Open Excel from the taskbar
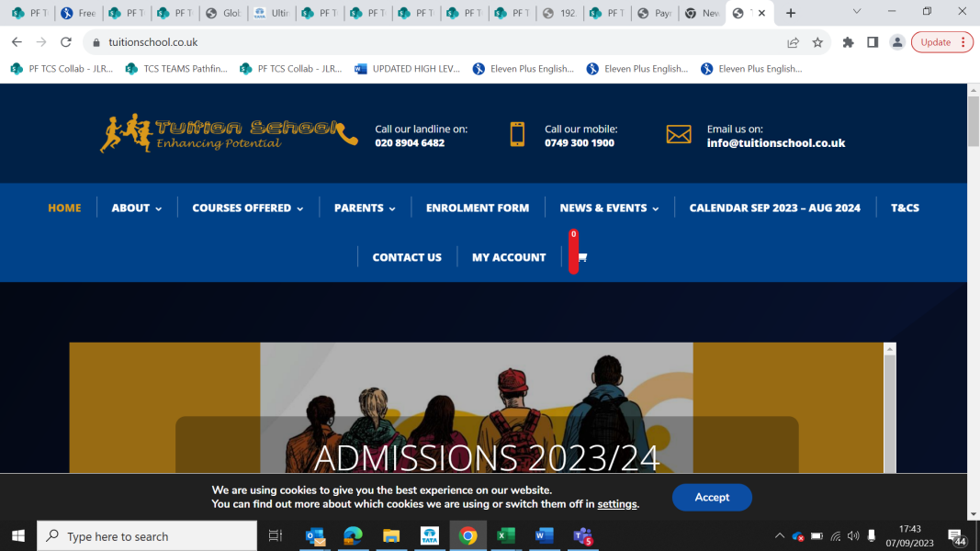This screenshot has height=551, width=980. point(505,536)
